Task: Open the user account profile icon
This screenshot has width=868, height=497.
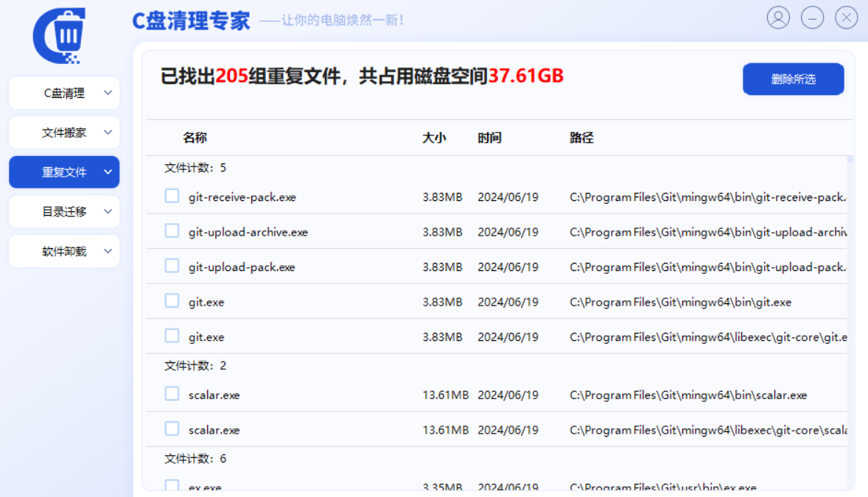Action: [778, 18]
